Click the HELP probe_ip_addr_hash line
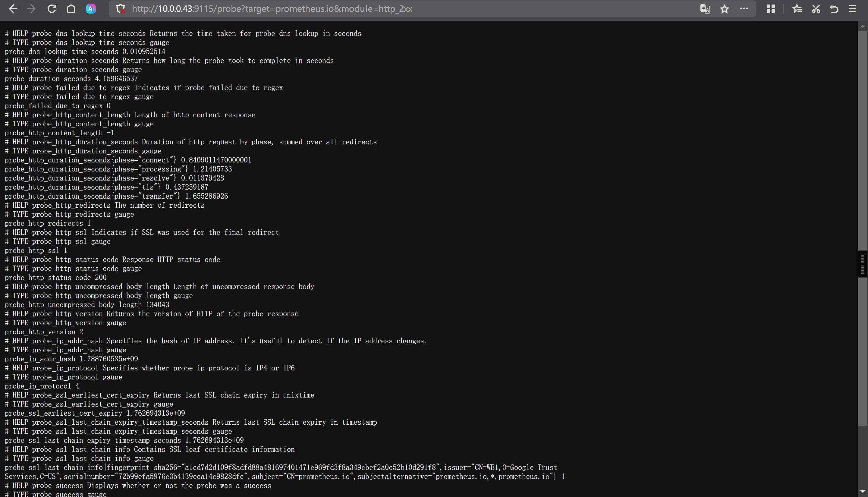The height and width of the screenshot is (497, 868). coord(216,341)
